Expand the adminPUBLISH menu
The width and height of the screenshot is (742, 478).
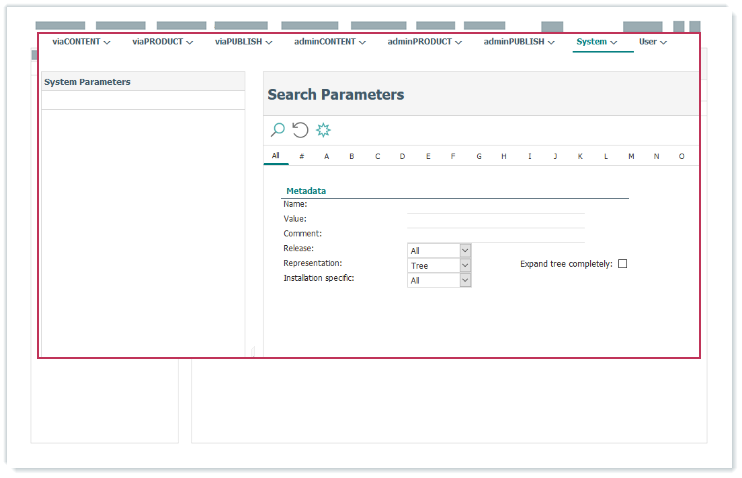click(x=520, y=42)
